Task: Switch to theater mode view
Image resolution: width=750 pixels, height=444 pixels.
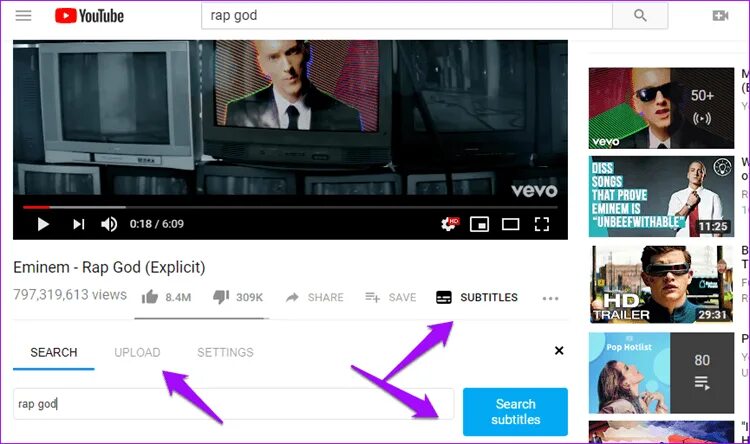Action: click(510, 224)
